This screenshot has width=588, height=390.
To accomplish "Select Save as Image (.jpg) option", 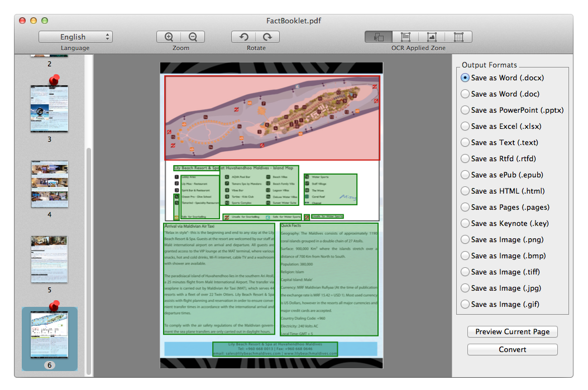I will tap(501, 288).
